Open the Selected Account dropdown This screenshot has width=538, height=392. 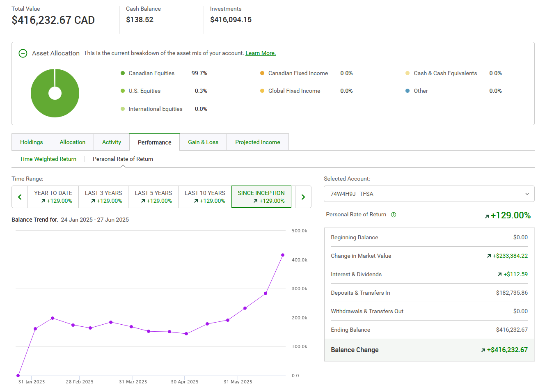pyautogui.click(x=429, y=194)
